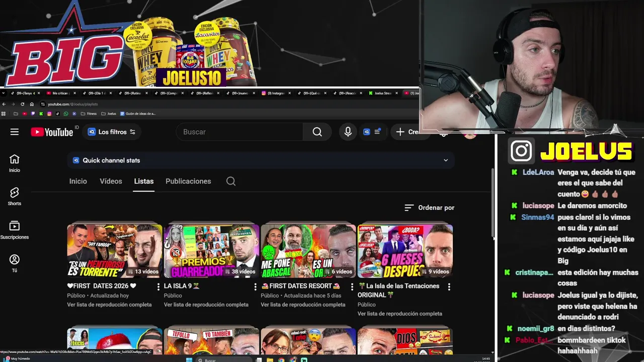Open LA ISLA 9 'Premios' thumbnail
This screenshot has height=362, width=644.
click(x=211, y=251)
